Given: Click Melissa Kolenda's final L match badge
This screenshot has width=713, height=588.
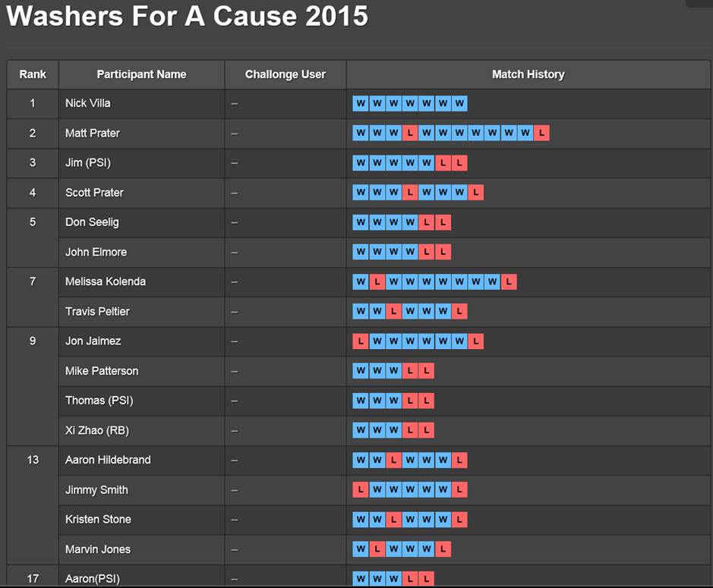Looking at the screenshot, I should (x=509, y=281).
